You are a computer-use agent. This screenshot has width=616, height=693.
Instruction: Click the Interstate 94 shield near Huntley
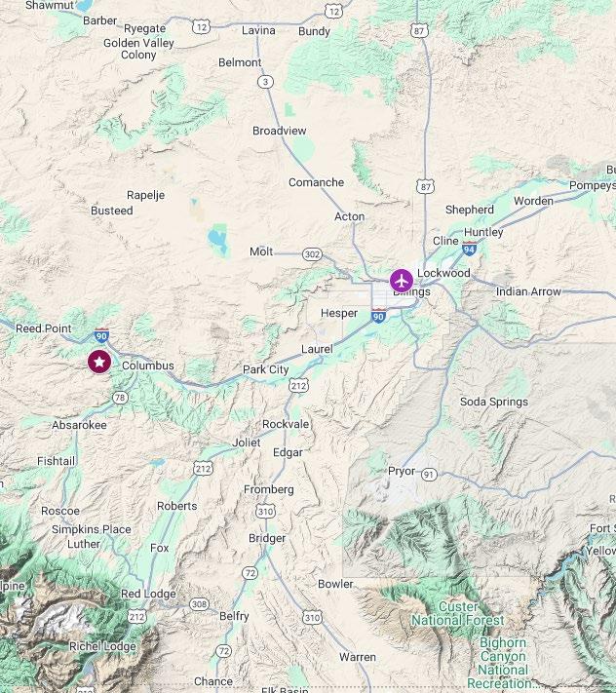pos(469,249)
